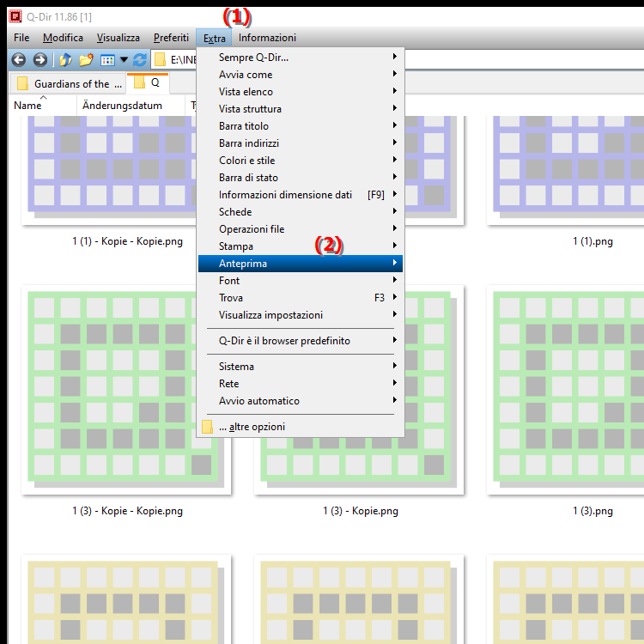This screenshot has height=644, width=644.
Task: Open the File menu
Action: [x=21, y=38]
